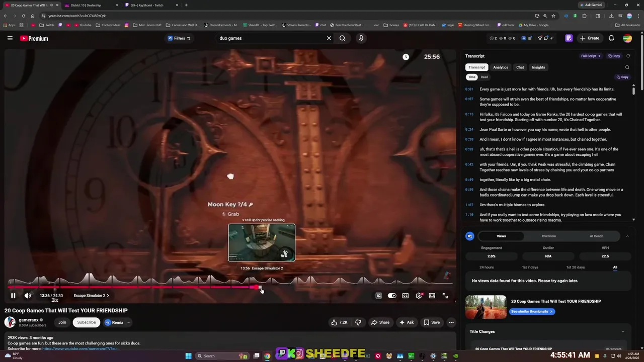Refresh the transcript panel
Viewport: 644px width, 362px height.
628,56
